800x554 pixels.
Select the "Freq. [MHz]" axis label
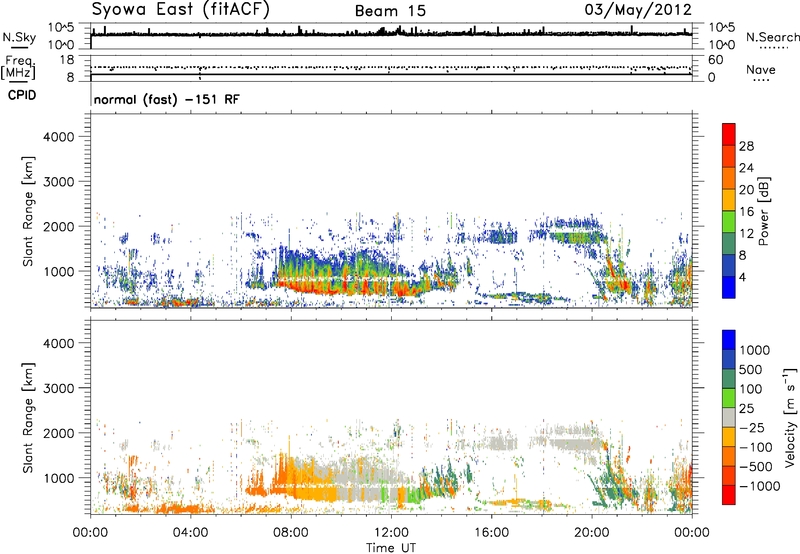point(19,67)
